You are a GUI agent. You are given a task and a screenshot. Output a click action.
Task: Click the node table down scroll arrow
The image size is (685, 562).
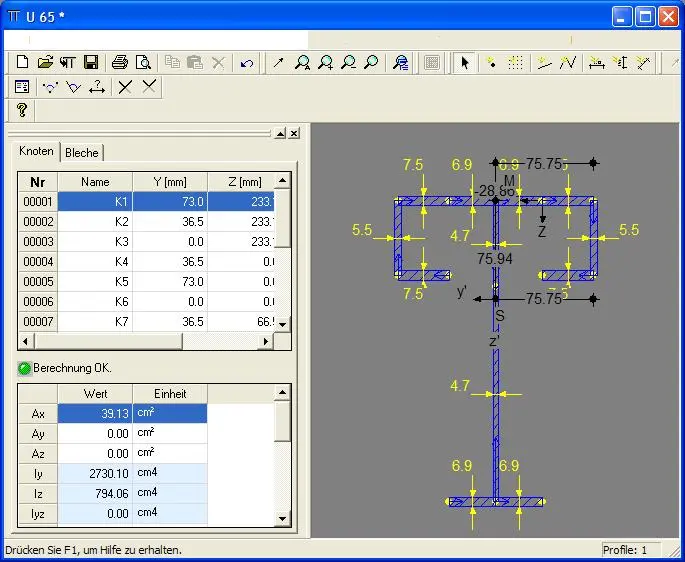tap(282, 324)
